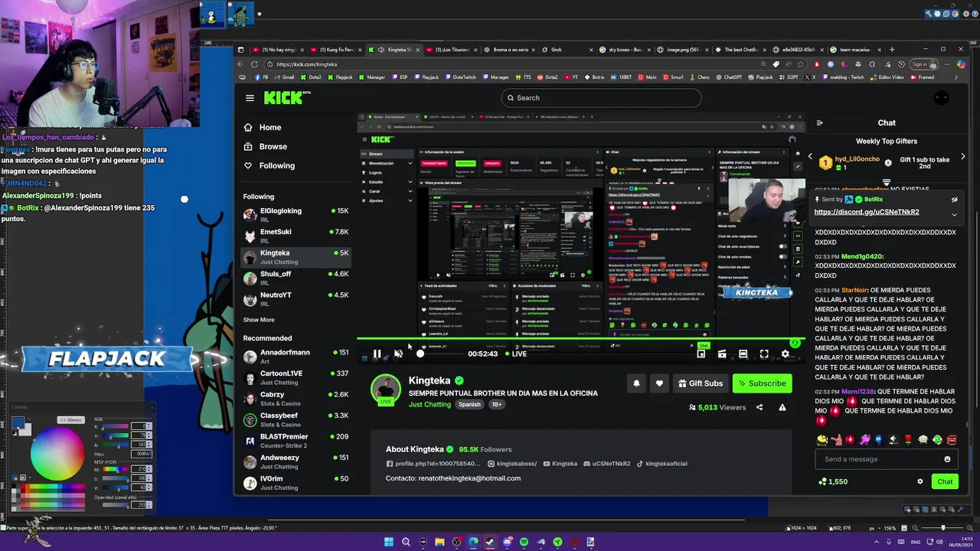Open BLASTPremier recommended channel
The height and width of the screenshot is (551, 980).
[296, 440]
